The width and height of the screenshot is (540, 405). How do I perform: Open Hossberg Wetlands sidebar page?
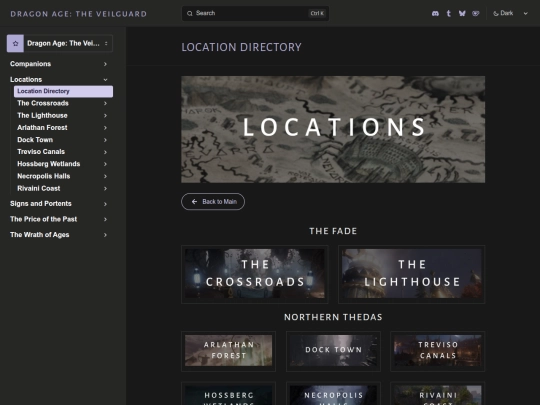[49, 164]
